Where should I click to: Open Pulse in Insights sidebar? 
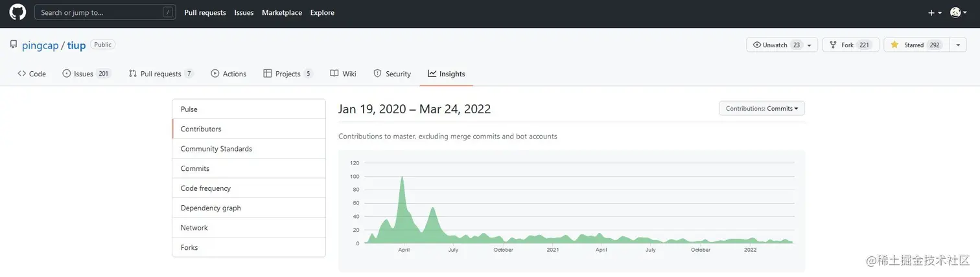coord(249,109)
